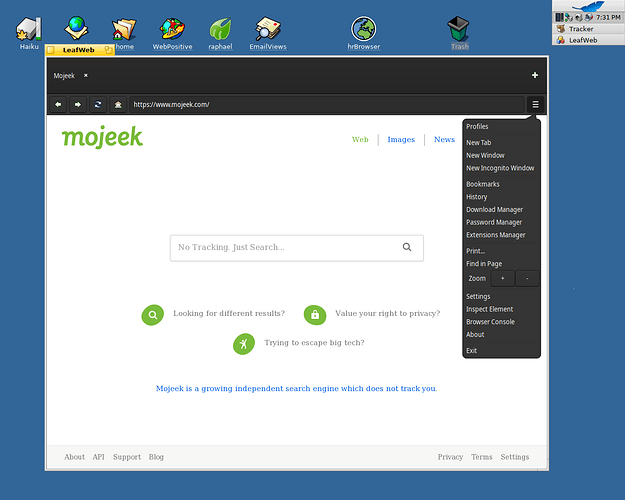
Task: Select Tracker in the Deskbar
Action: [588, 29]
